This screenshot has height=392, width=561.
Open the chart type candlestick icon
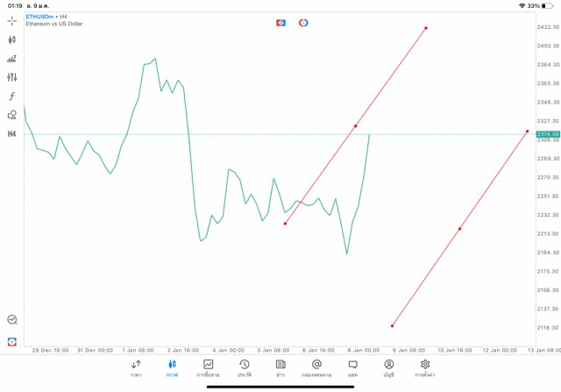tap(12, 39)
